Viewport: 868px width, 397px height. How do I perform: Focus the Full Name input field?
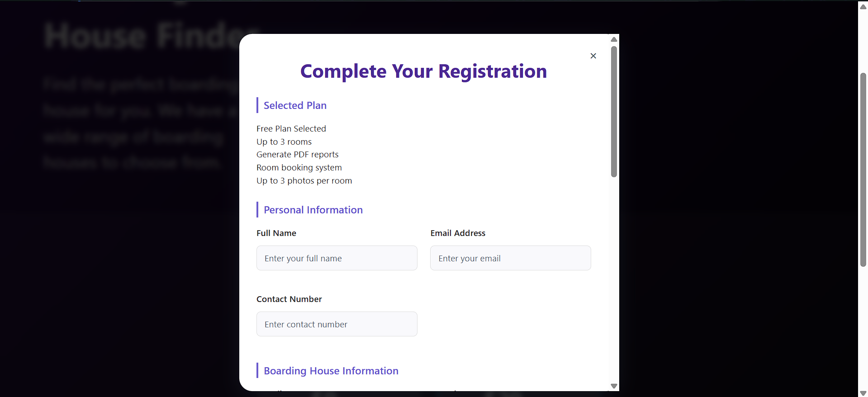click(x=337, y=258)
